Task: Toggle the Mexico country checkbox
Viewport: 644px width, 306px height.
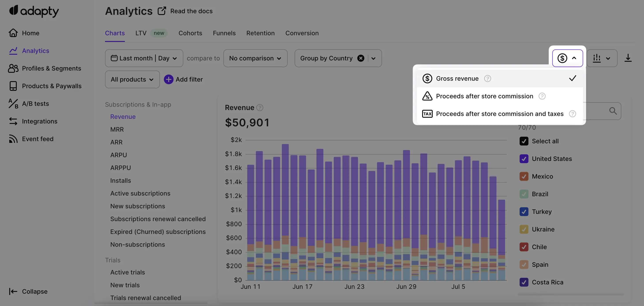Action: (524, 177)
